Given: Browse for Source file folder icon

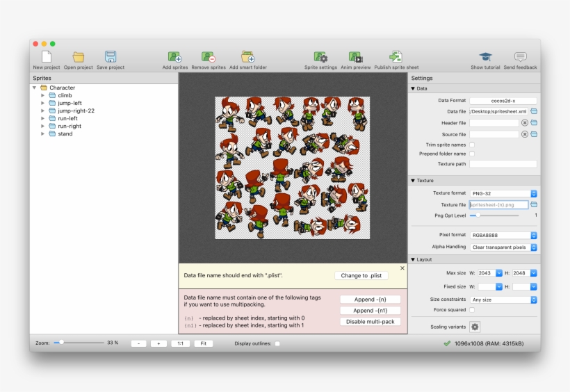Looking at the screenshot, I should coord(534,134).
